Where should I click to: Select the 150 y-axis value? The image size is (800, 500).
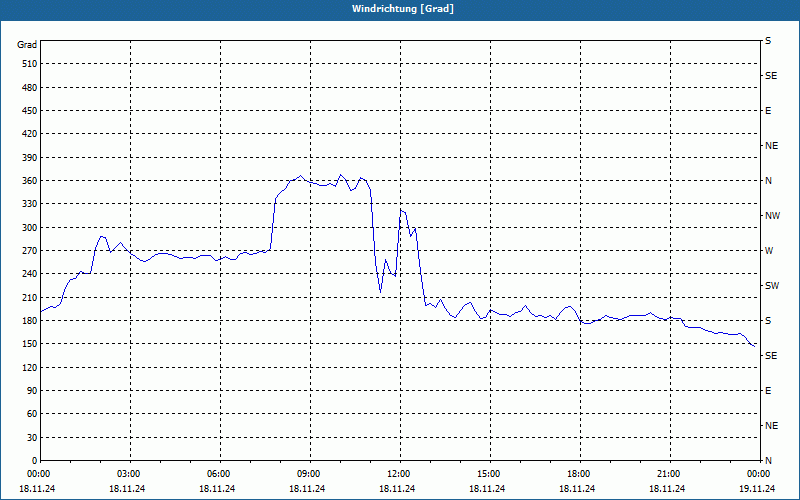pos(30,344)
